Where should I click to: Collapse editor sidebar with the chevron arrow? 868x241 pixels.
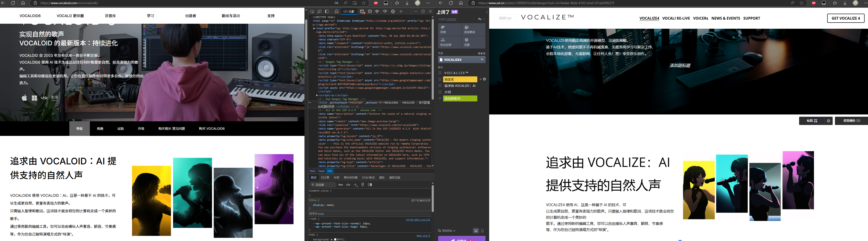click(486, 12)
